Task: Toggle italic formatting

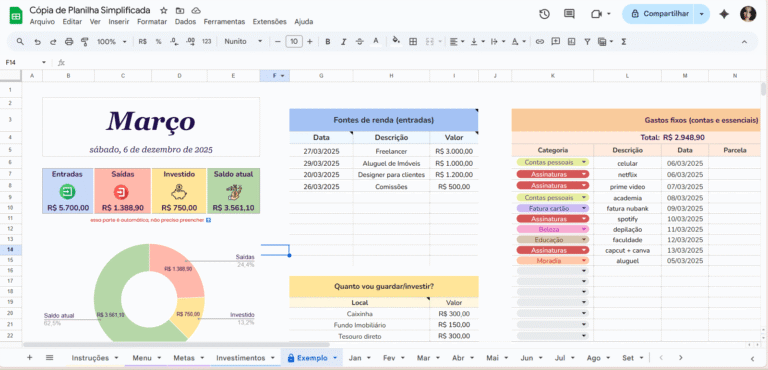Action: pos(344,42)
